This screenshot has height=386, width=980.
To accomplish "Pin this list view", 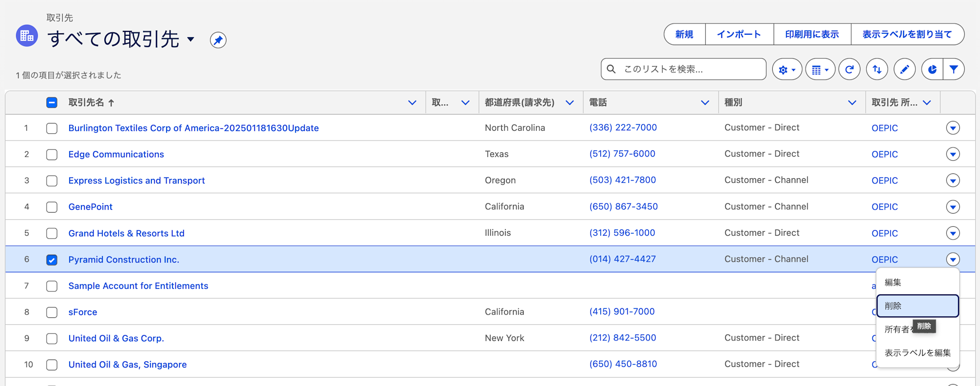I will point(218,40).
